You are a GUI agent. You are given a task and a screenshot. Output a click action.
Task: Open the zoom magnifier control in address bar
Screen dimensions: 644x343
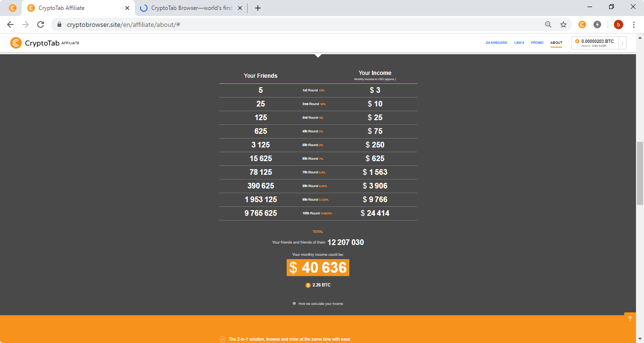click(x=548, y=24)
